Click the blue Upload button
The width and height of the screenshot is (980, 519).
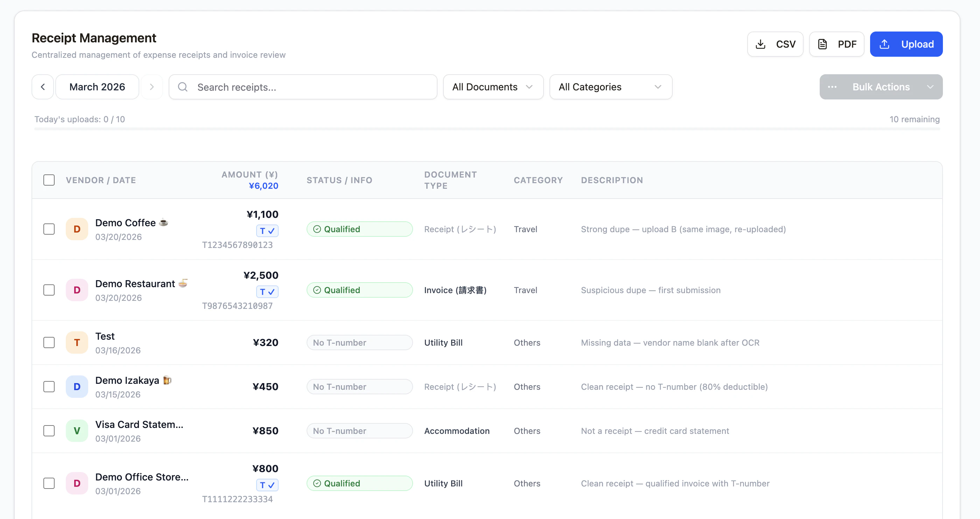906,44
